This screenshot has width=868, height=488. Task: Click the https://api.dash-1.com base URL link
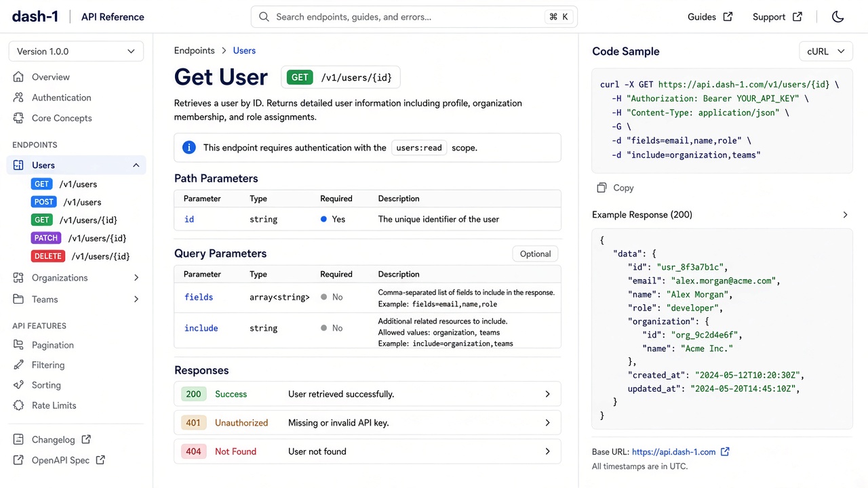[673, 452]
